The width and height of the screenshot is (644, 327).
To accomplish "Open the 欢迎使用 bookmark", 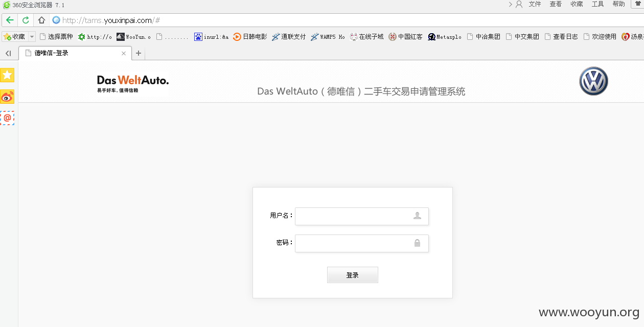I will tap(600, 37).
